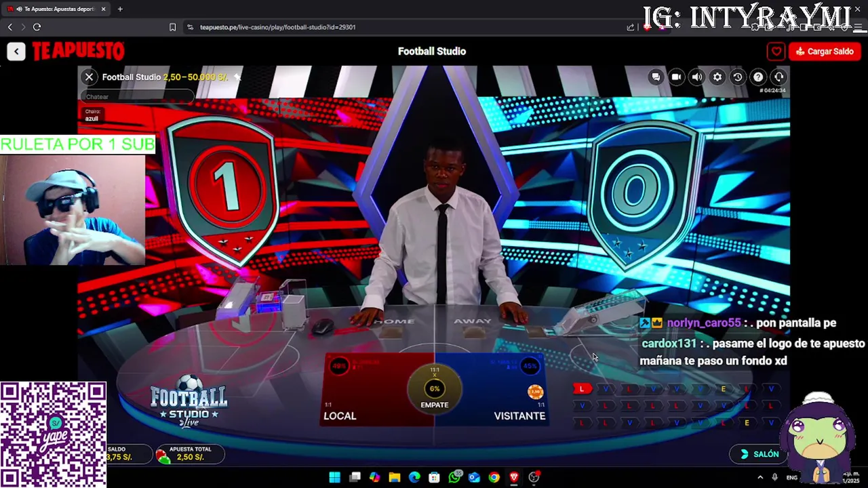Open Microsoft Store from the taskbar
Image resolution: width=868 pixels, height=488 pixels.
(x=434, y=477)
